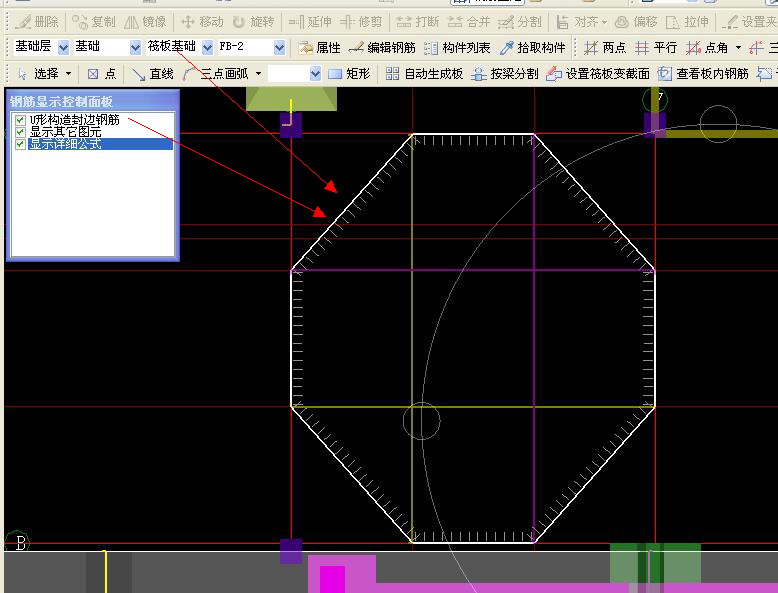Image resolution: width=778 pixels, height=593 pixels.
Task: Click 查看板内钢筋 (view slab rebar)
Action: point(703,74)
